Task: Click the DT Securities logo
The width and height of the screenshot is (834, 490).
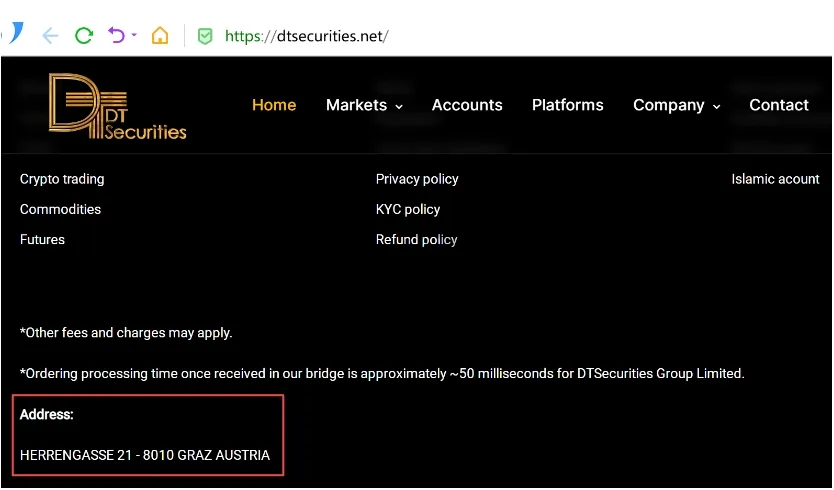Action: pyautogui.click(x=117, y=106)
